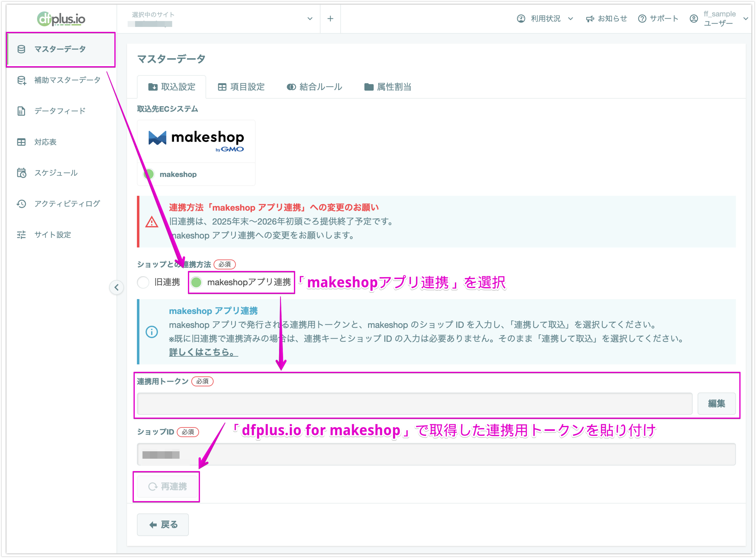Open 補助マスターデータ in the sidebar
Viewport: 756px width, 558px height.
click(x=61, y=80)
